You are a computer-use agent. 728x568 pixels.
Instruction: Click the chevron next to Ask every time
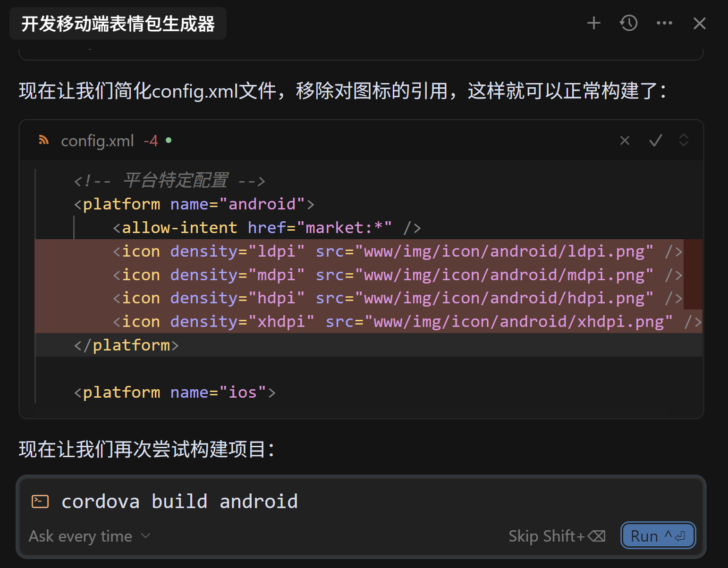click(145, 536)
